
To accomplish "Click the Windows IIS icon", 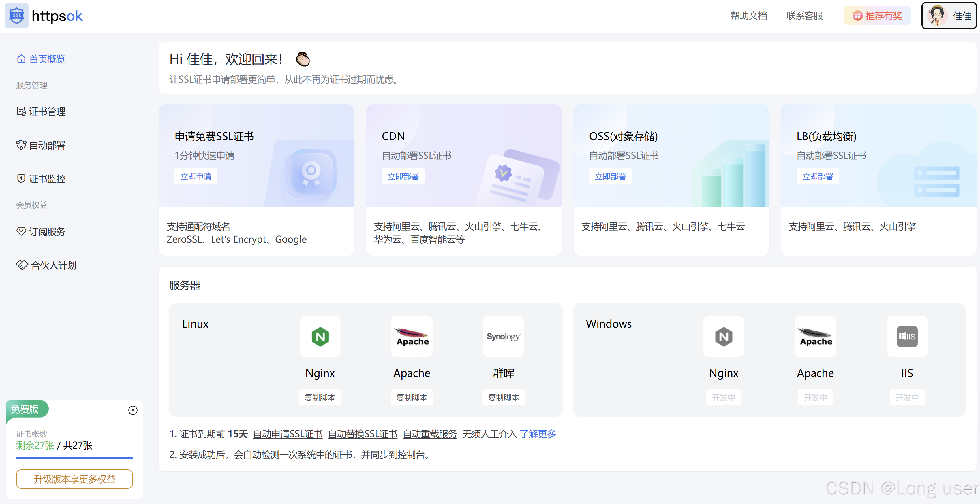I will tap(907, 336).
